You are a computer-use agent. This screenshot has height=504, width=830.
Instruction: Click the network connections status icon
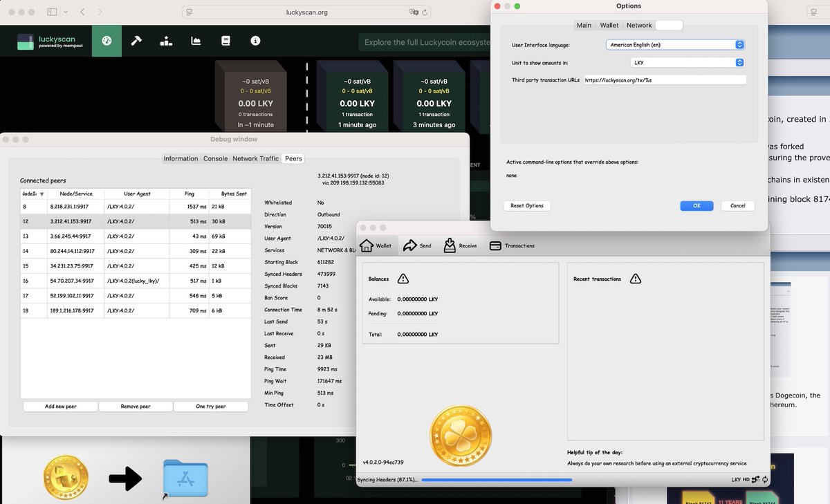pos(755,480)
